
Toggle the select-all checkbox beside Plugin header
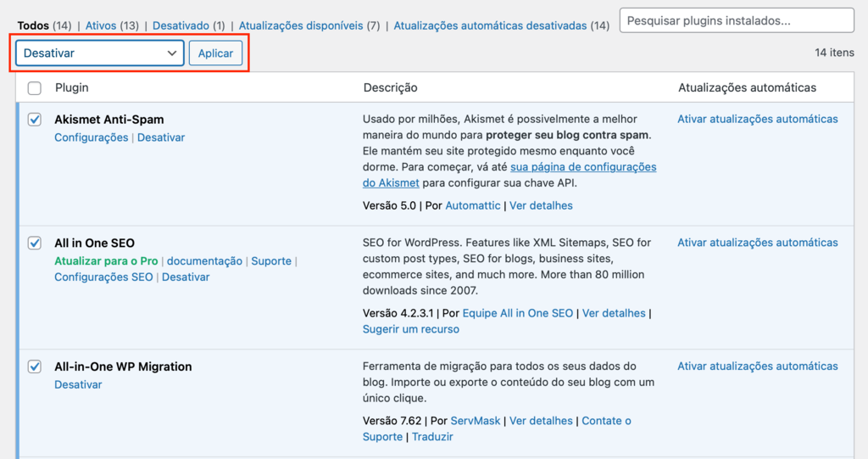[34, 88]
